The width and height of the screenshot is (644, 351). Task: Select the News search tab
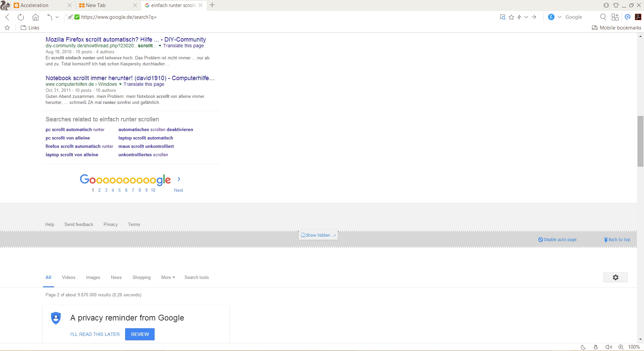(116, 278)
